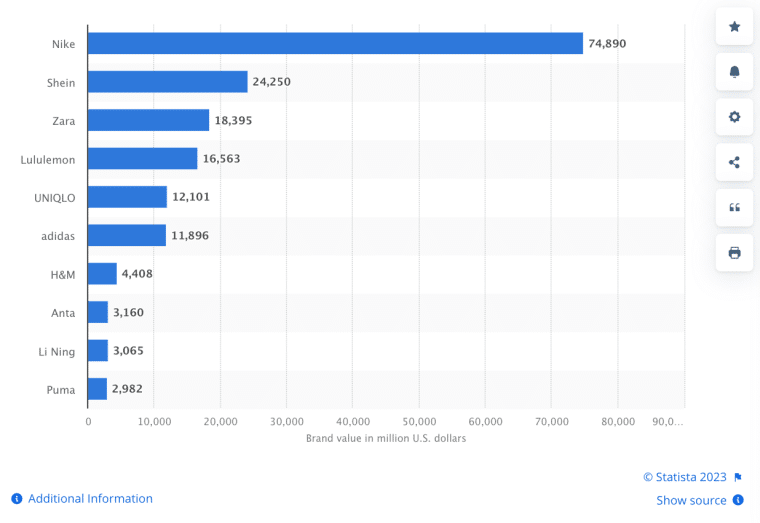The height and width of the screenshot is (523, 760).
Task: Click the bell notification icon
Action: 734,72
